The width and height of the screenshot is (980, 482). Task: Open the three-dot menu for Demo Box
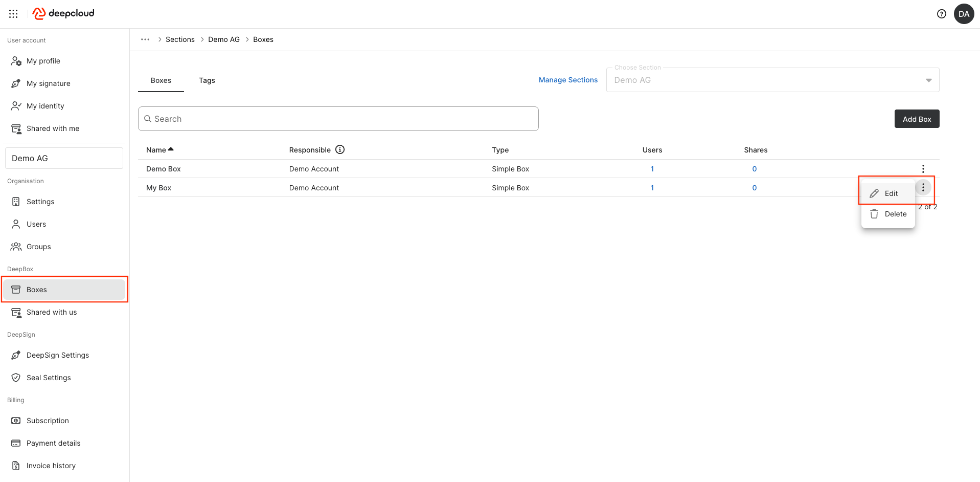click(x=923, y=169)
